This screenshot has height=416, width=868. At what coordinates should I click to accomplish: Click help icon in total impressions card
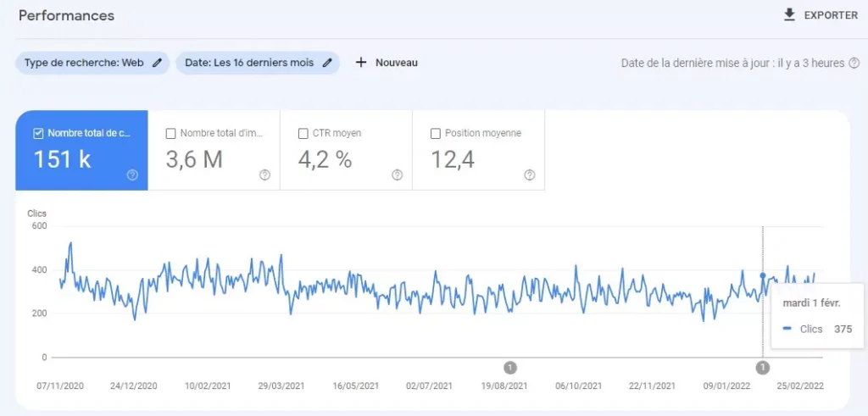pos(264,175)
